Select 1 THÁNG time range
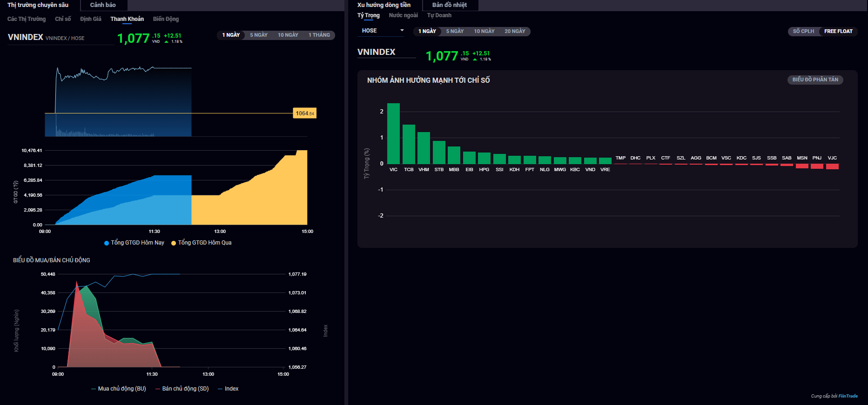868x405 pixels. (x=319, y=35)
